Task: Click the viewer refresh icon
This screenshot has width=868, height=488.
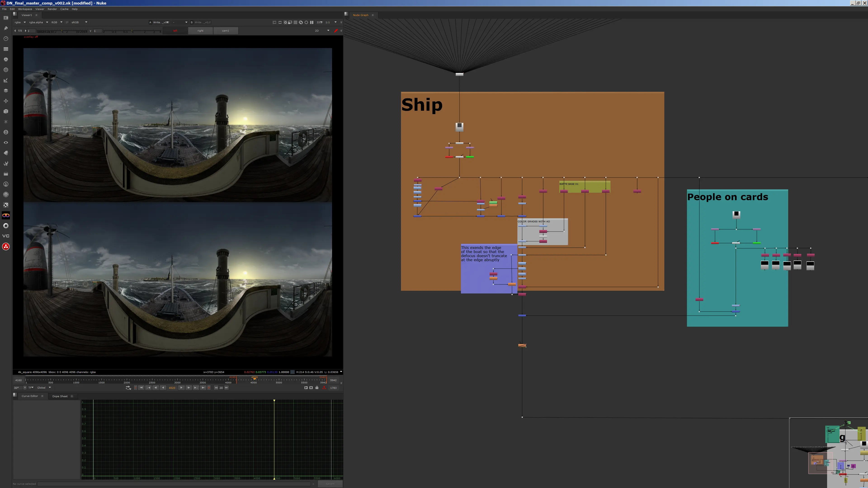Action: pos(301,22)
